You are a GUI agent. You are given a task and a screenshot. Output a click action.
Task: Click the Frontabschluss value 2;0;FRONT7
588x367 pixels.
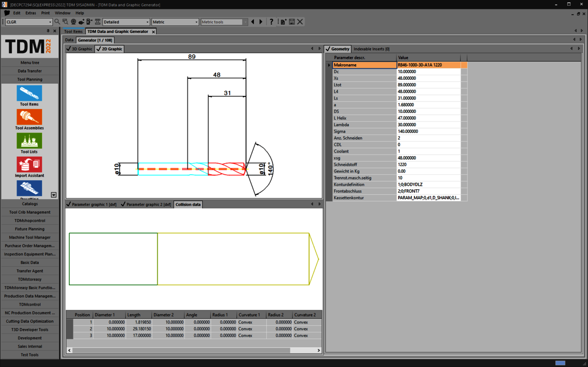(428, 191)
